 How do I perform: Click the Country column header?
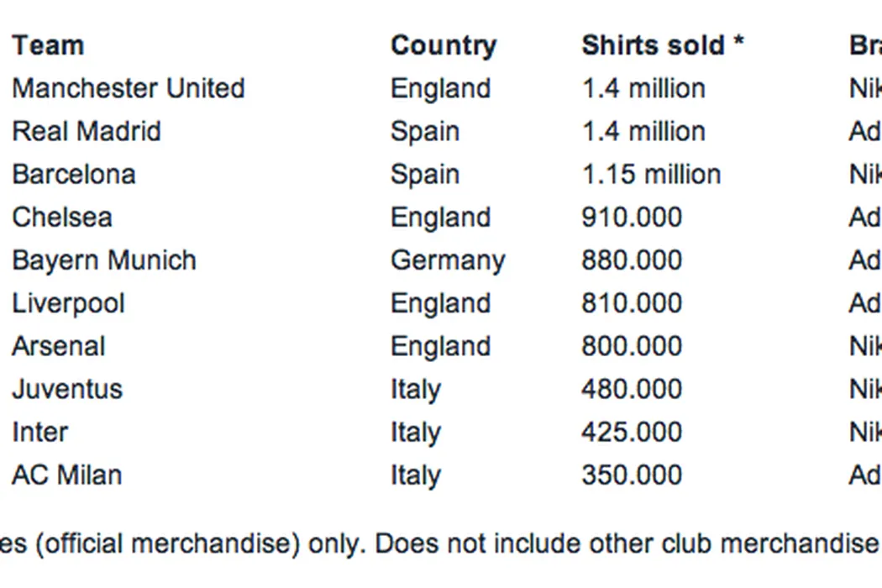tap(444, 45)
